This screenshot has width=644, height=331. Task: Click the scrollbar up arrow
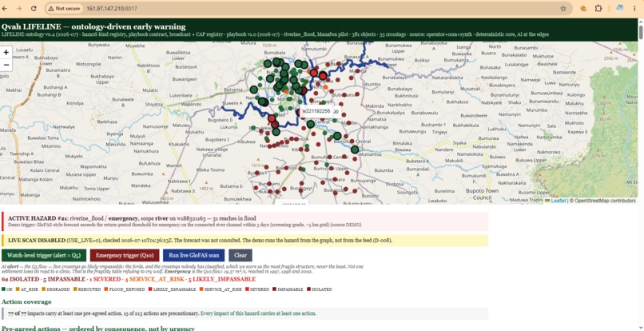point(641,21)
